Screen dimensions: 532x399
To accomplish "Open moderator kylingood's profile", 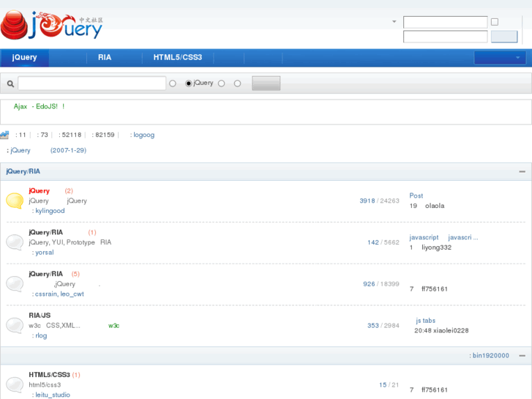I will 50,211.
